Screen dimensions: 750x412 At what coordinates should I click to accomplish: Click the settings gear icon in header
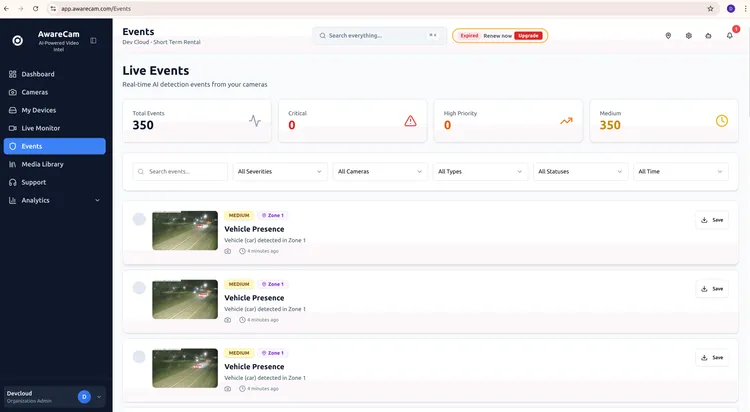coord(689,35)
